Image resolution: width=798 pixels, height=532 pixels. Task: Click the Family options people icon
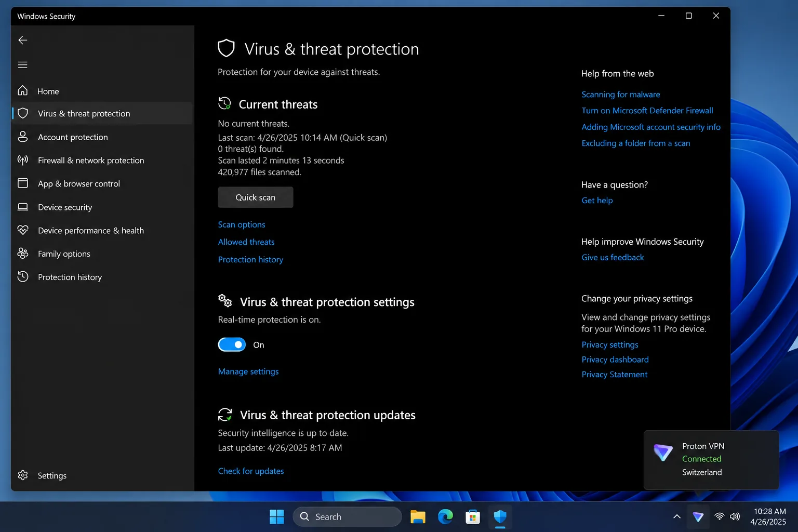point(23,254)
